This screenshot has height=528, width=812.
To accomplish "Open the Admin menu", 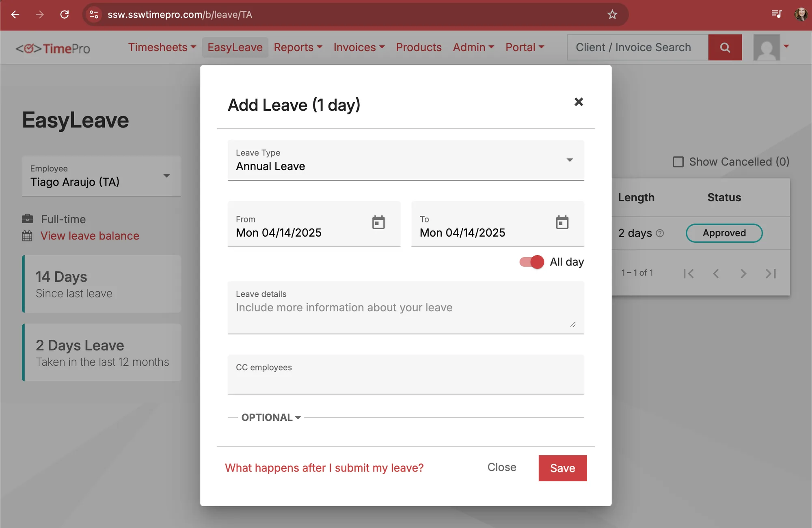I will pyautogui.click(x=473, y=47).
